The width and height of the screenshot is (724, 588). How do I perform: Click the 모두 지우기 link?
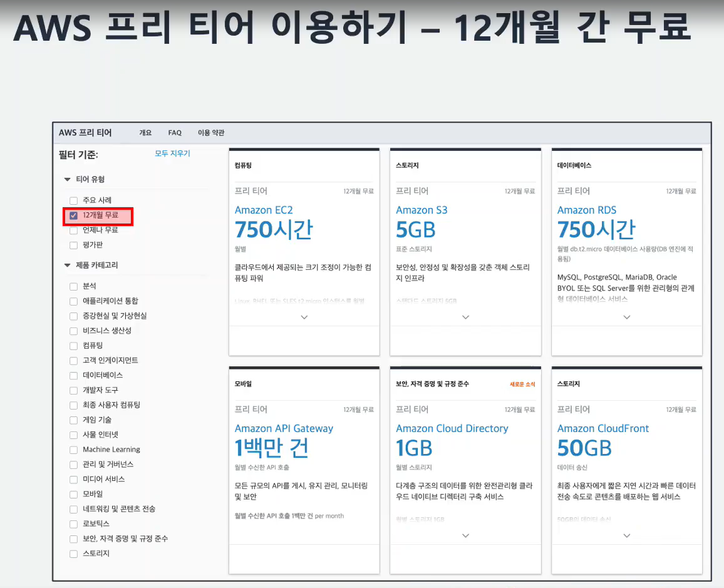[x=172, y=153]
